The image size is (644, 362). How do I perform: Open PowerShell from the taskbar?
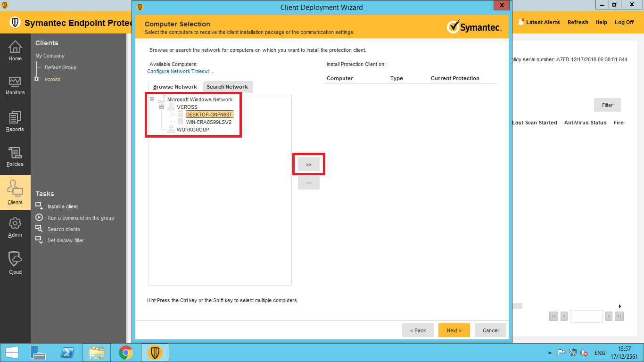pos(67,353)
